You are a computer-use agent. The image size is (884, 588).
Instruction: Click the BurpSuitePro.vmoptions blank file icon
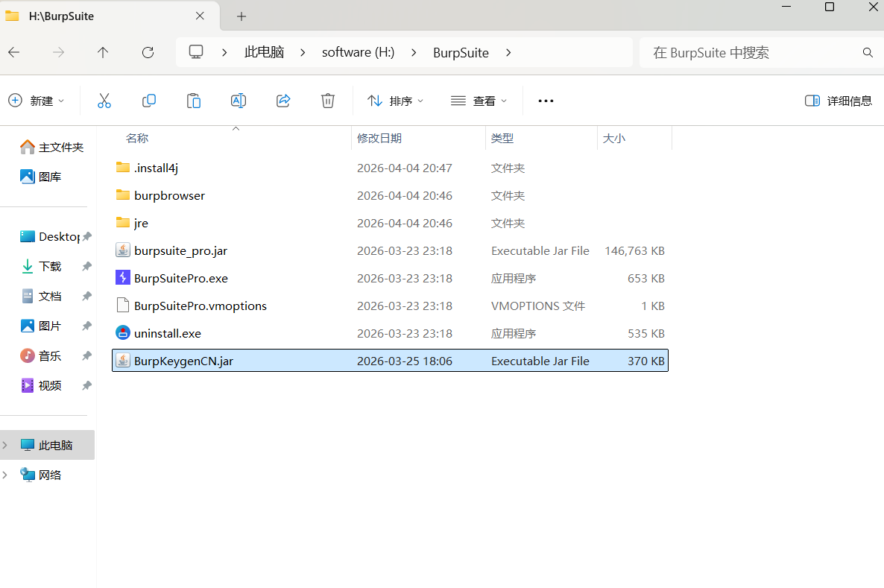[123, 306]
